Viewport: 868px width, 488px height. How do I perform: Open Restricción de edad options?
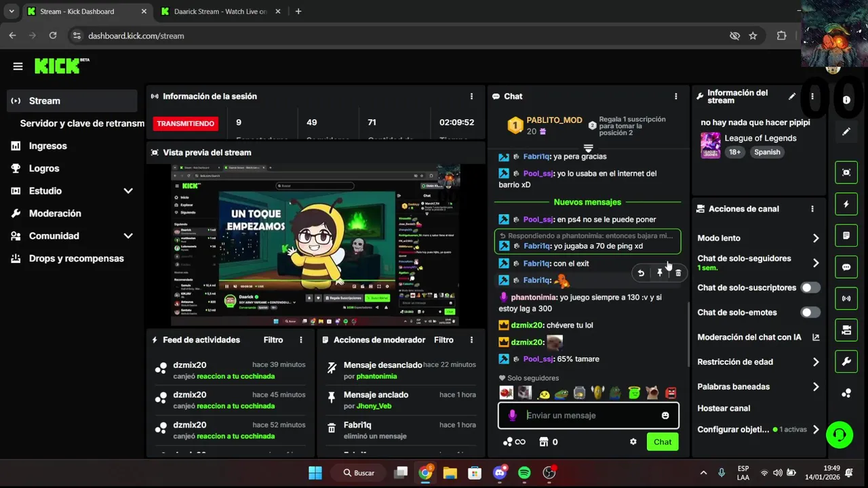[x=758, y=362]
